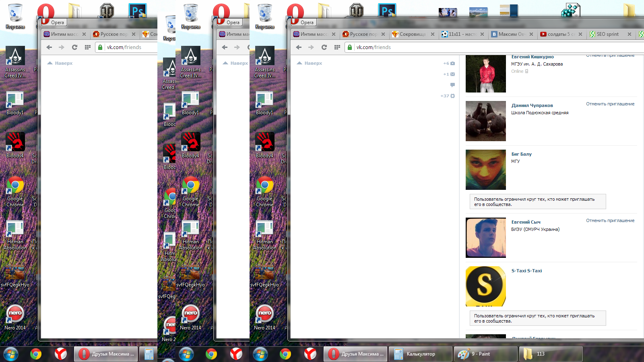Screen dimensions: 644x362
Task: Click Отменить приглашение for Даниил Чупраков
Action: [610, 104]
